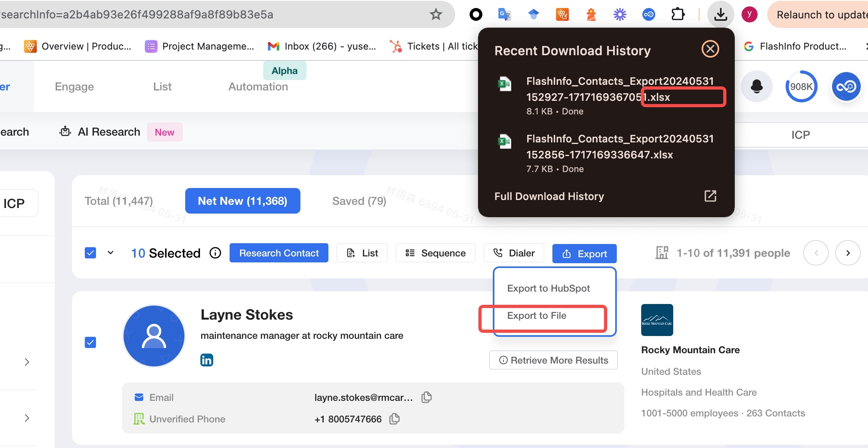Image resolution: width=868 pixels, height=448 pixels.
Task: Open the FlashInfo Product Google bookmark
Action: coord(795,46)
